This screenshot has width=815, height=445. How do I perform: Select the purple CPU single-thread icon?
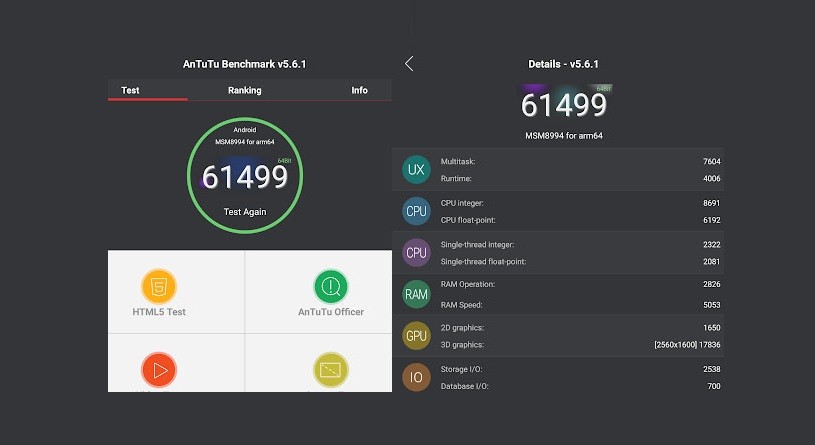coord(416,253)
